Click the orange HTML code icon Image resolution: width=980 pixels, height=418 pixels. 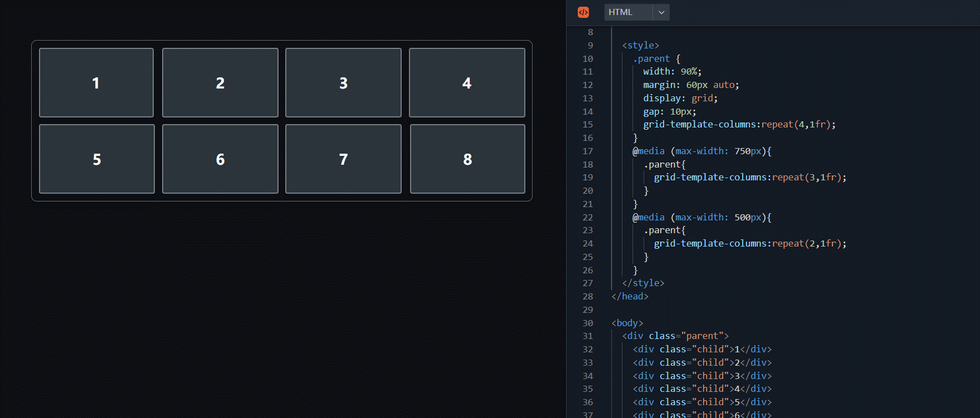[583, 12]
